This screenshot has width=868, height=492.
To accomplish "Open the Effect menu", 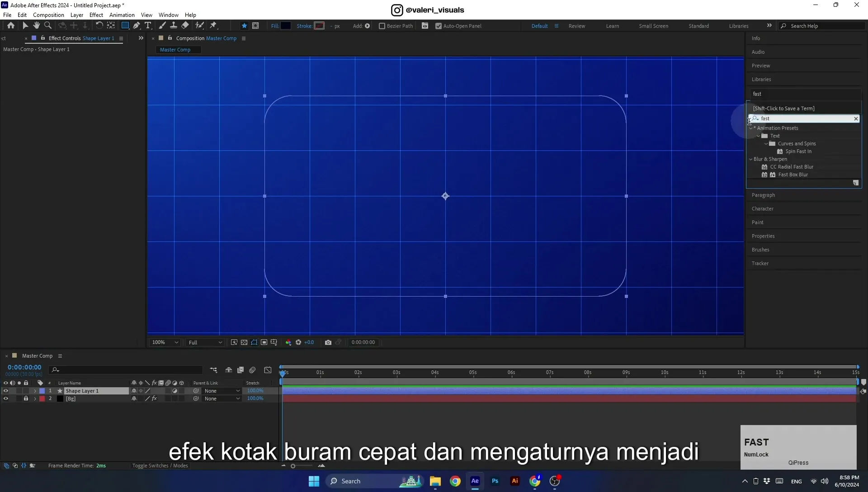I will (96, 15).
